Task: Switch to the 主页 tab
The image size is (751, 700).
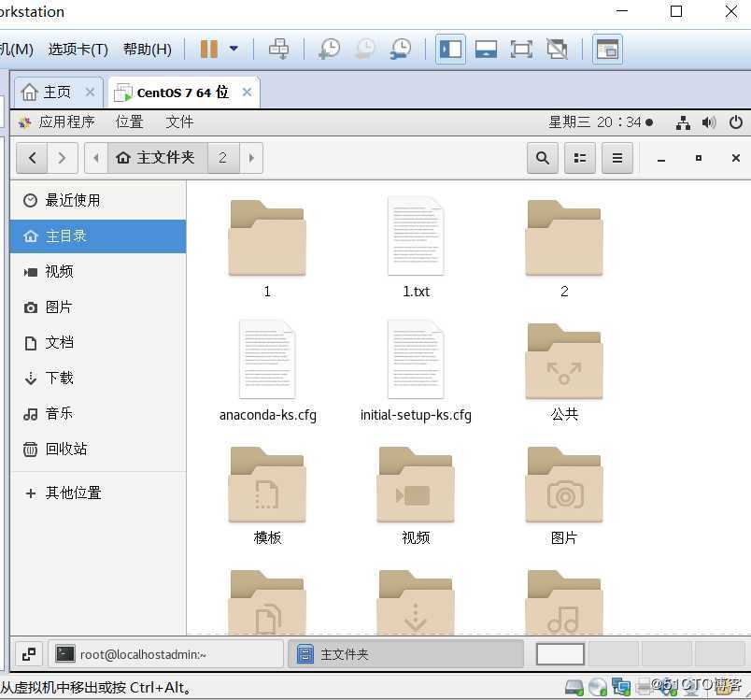Action: 58,92
